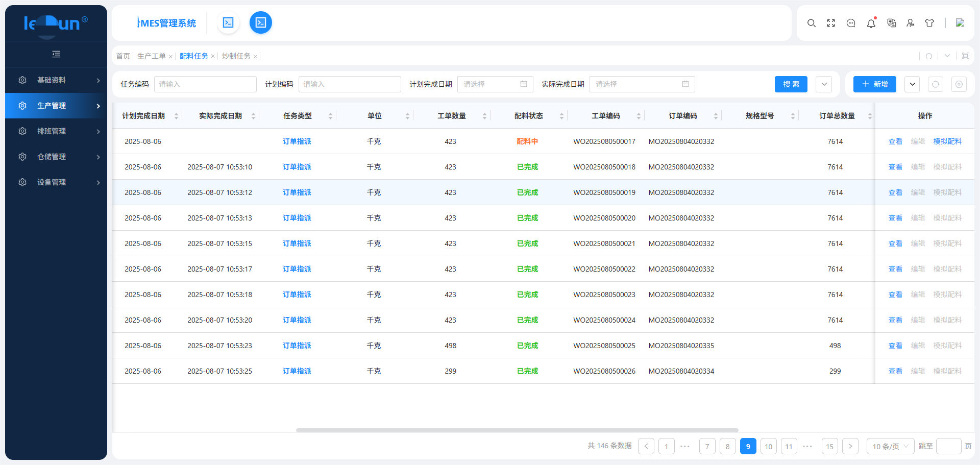Sort by 配料状态 column
This screenshot has height=465, width=980.
pyautogui.click(x=561, y=116)
